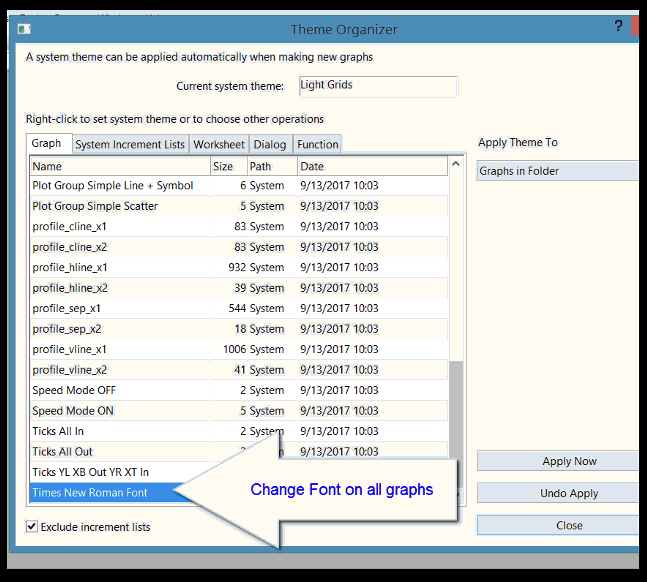The width and height of the screenshot is (647, 582).
Task: Click size value 544 of profile_sep_x1
Action: [237, 308]
